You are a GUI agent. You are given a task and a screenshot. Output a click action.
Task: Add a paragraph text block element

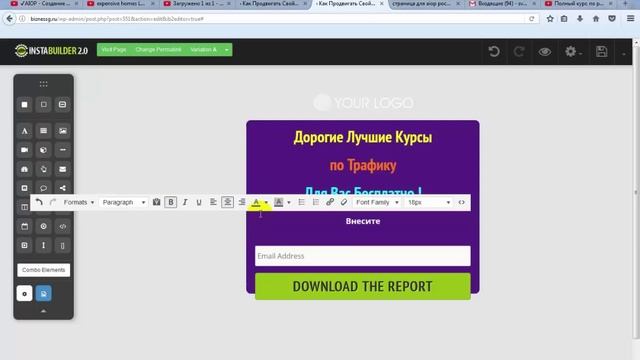pyautogui.click(x=43, y=131)
